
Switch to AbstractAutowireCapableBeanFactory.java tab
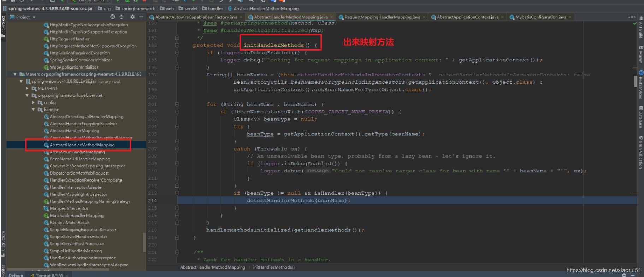196,17
